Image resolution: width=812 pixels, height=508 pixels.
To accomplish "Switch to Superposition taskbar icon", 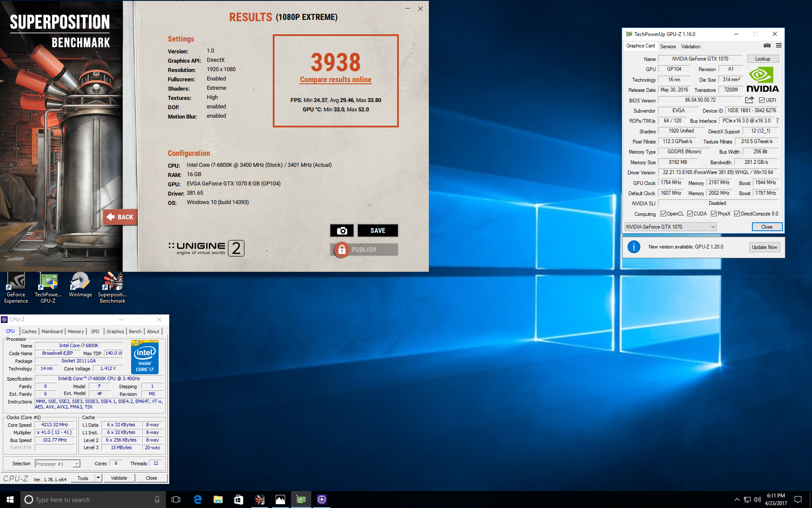I will pos(260,500).
